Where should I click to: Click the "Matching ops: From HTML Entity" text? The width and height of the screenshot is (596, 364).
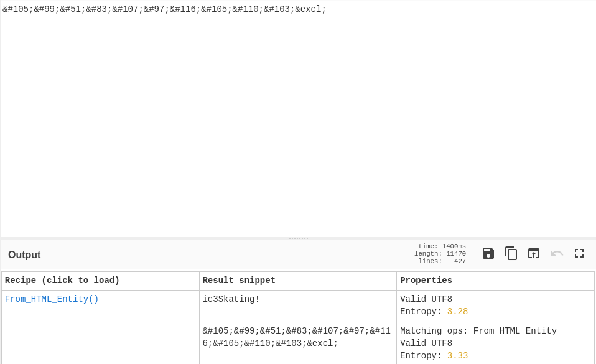[478, 331]
